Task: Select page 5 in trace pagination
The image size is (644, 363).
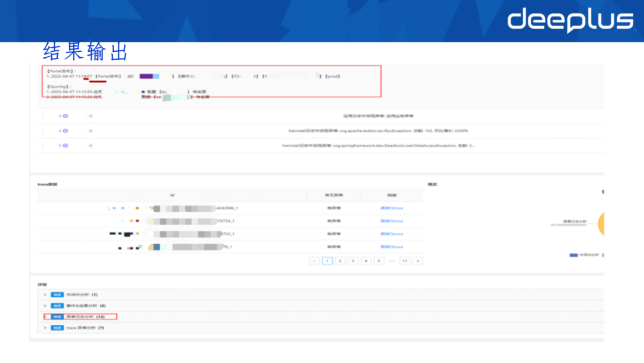Action: [379, 261]
